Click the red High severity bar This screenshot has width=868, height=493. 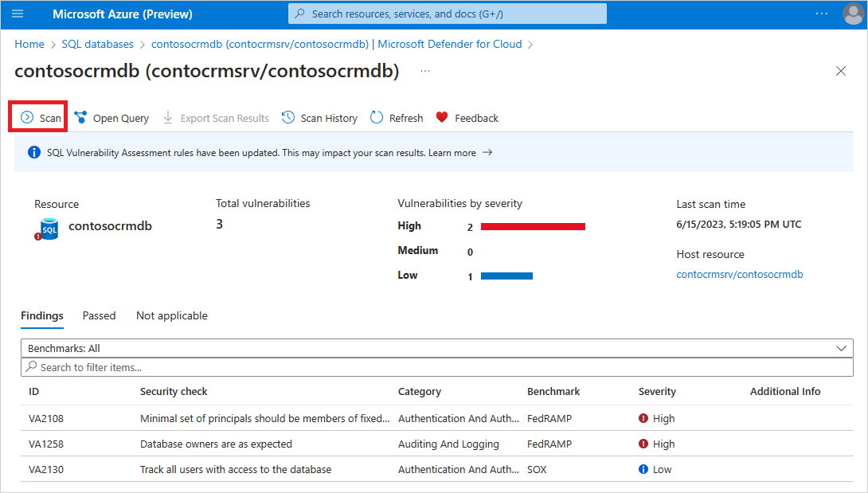(533, 226)
